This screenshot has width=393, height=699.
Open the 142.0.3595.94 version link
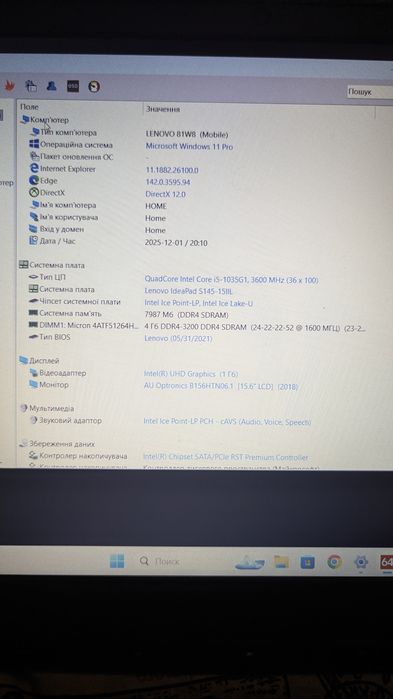[x=168, y=182]
